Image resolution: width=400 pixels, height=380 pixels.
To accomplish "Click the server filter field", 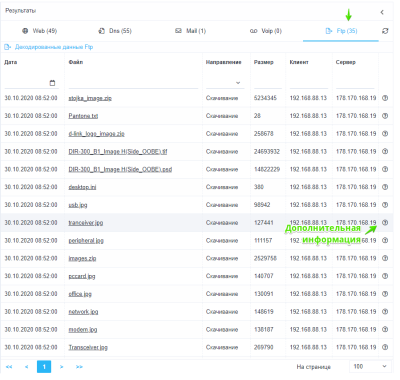I will [355, 83].
